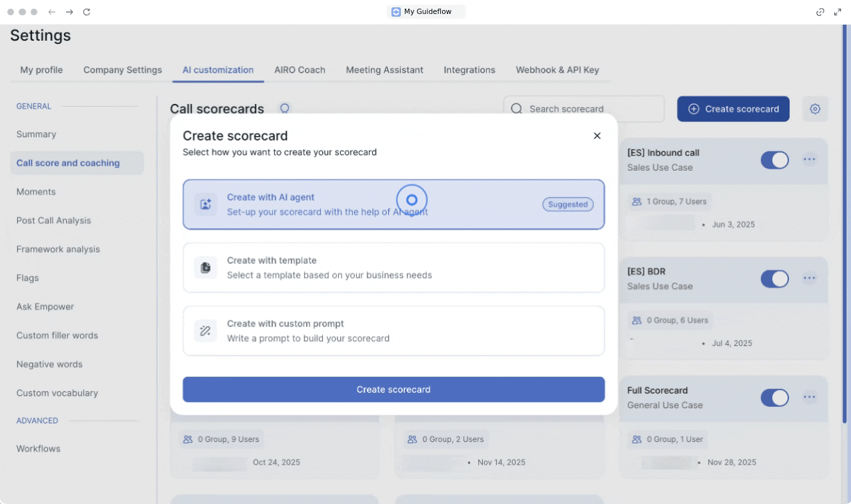This screenshot has width=851, height=504.
Task: Click the browser back arrow
Action: click(52, 12)
